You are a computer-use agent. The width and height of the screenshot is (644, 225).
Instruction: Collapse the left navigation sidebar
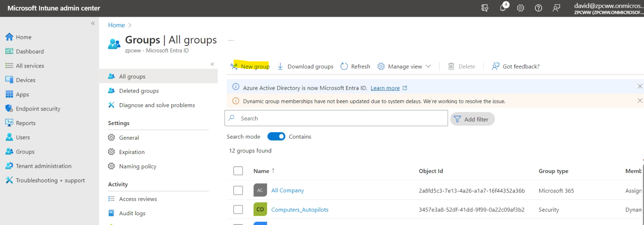[x=93, y=24]
